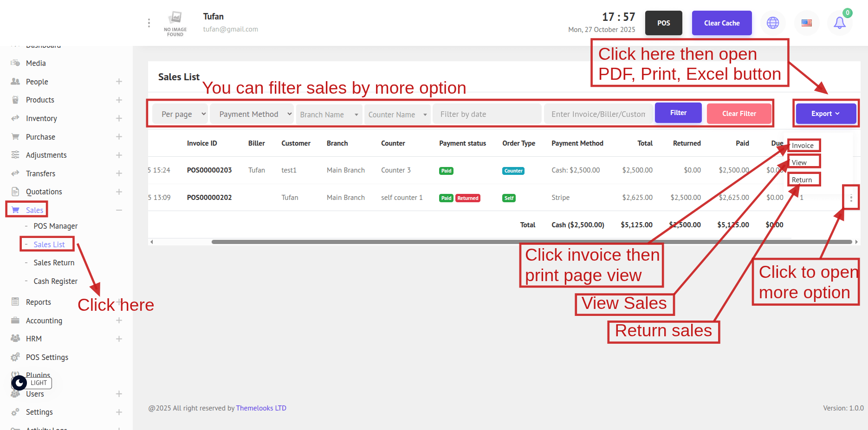Viewport: 868px width, 430px height.
Task: Click the Filter by date field
Action: pyautogui.click(x=486, y=114)
